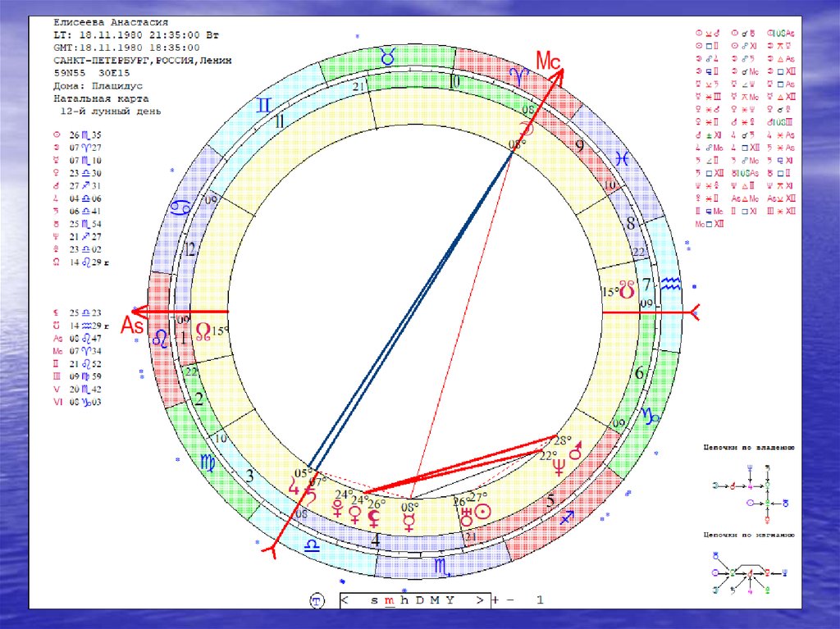
Task: Click the Neptune symbol at 22°
Action: pos(559,468)
